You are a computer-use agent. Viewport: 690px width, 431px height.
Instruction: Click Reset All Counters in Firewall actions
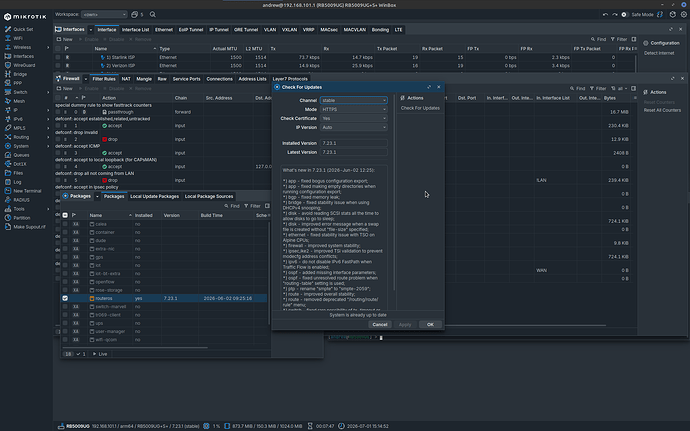pos(662,111)
